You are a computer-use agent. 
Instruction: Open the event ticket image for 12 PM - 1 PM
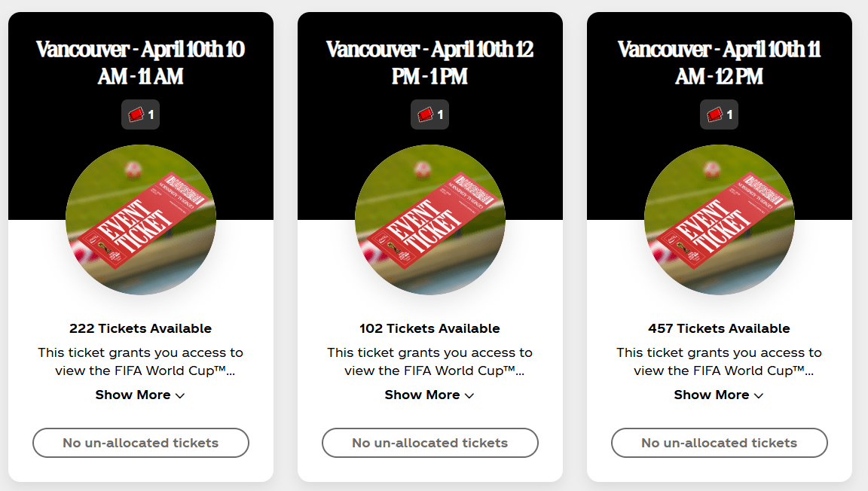pos(430,220)
